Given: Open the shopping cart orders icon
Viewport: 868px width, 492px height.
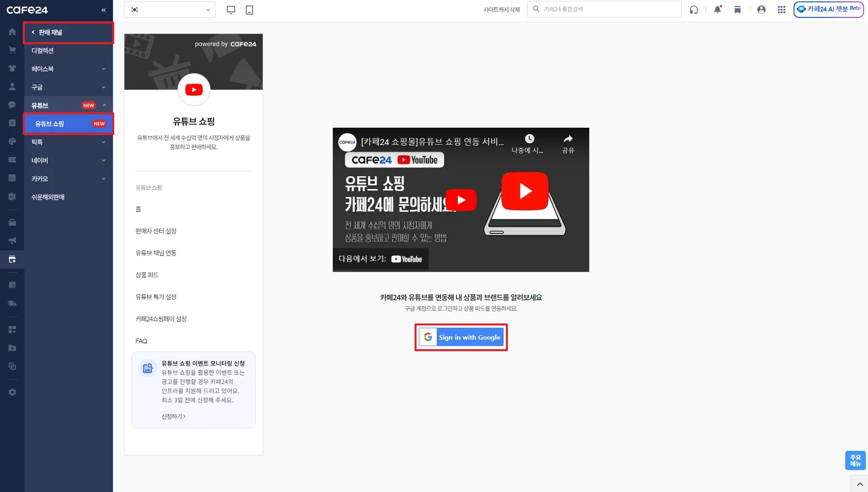Looking at the screenshot, I should (x=12, y=50).
